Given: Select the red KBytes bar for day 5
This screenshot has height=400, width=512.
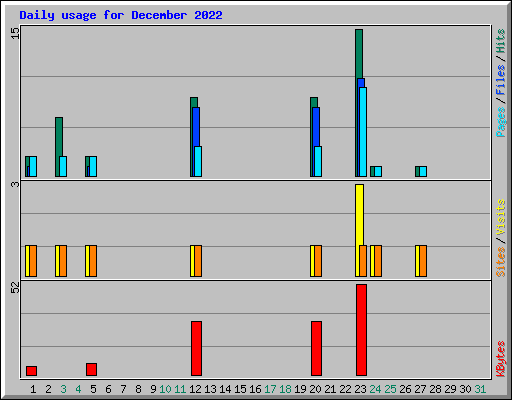Looking at the screenshot, I should pyautogui.click(x=91, y=370).
